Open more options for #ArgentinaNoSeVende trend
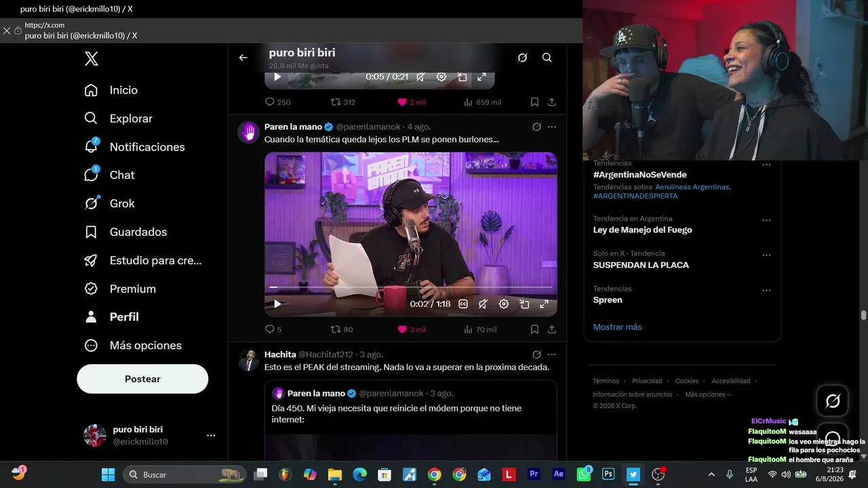 pyautogui.click(x=766, y=165)
